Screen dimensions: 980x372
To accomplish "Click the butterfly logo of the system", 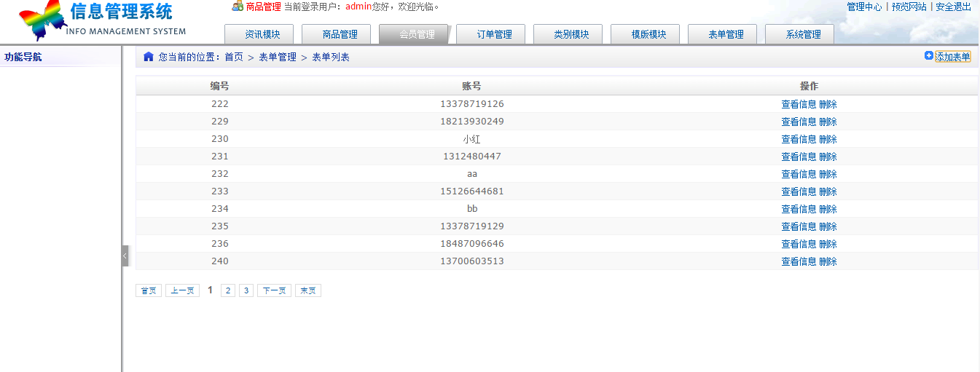I will pyautogui.click(x=42, y=20).
